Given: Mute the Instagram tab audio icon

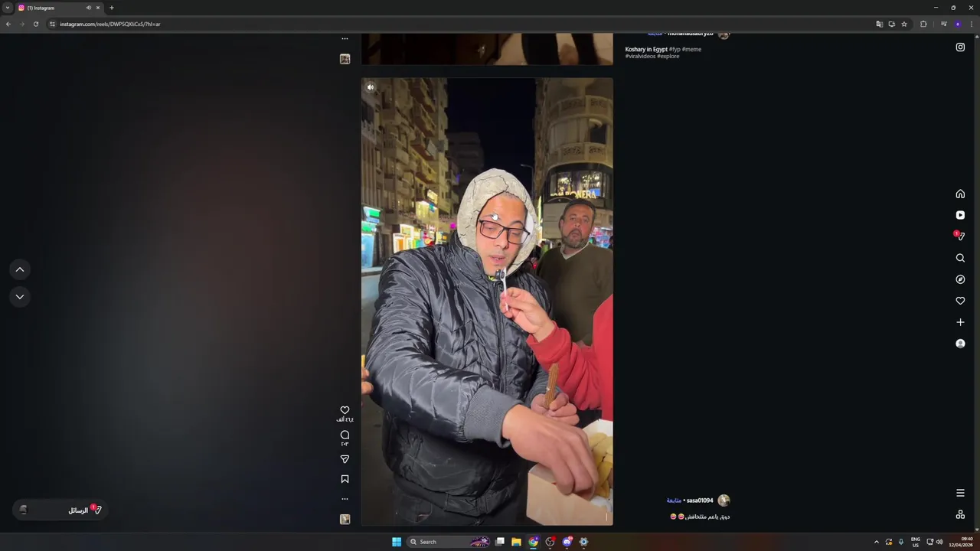Looking at the screenshot, I should 89,8.
